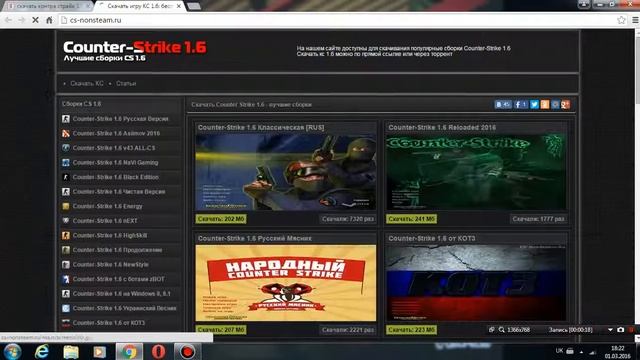Viewport: 640px width, 360px height.
Task: Open the Chrome main menu
Action: (635, 20)
